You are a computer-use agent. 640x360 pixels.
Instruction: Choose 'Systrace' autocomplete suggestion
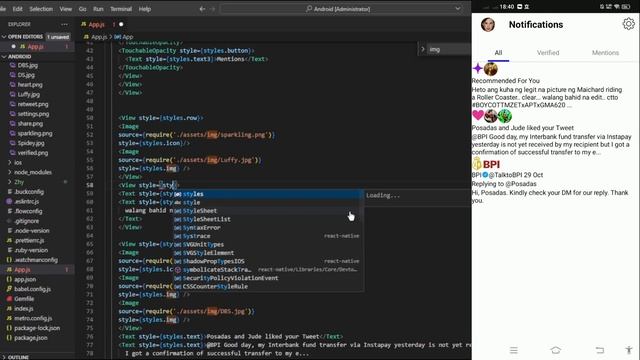point(268,236)
